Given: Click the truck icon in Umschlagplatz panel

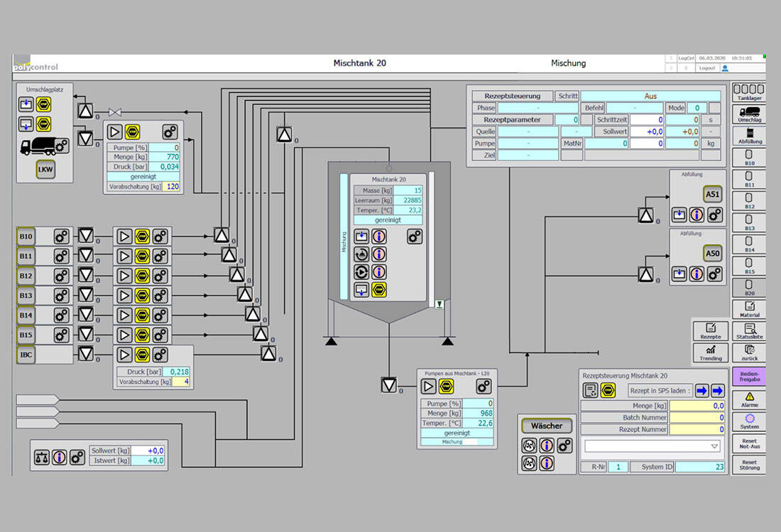Looking at the screenshot, I should pos(39,146).
